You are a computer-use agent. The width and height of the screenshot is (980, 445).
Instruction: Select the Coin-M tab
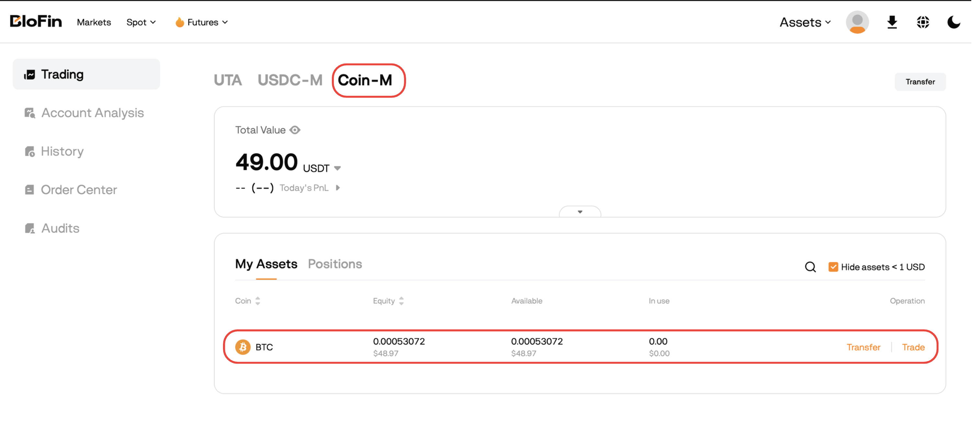click(365, 80)
